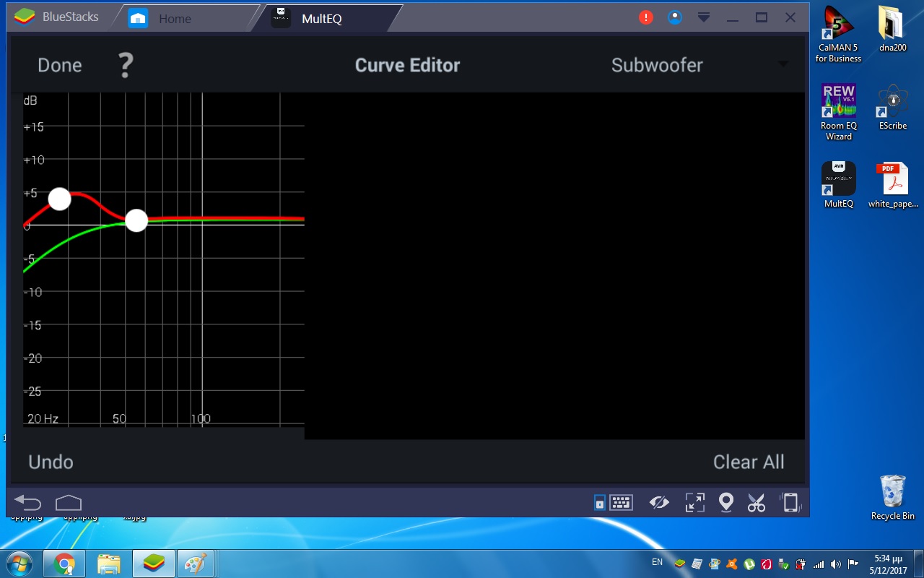Toggle the crossed-eye hide icon
Image resolution: width=924 pixels, height=578 pixels.
coord(659,503)
